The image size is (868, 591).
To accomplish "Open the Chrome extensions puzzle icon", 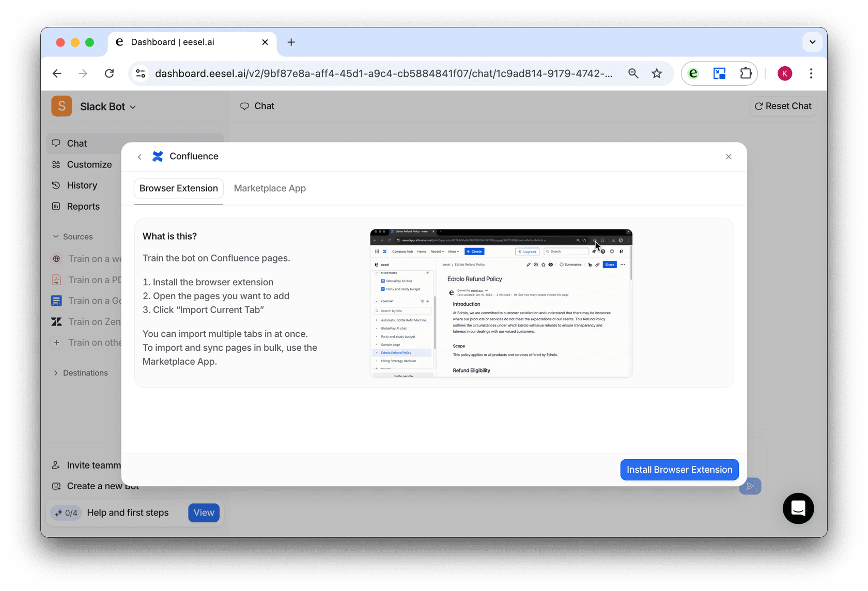I will point(746,73).
